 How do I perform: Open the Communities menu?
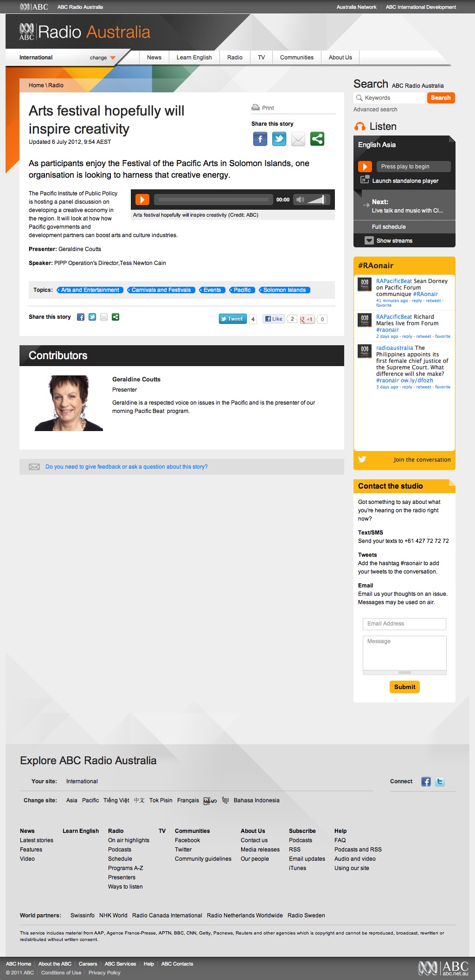click(x=297, y=58)
